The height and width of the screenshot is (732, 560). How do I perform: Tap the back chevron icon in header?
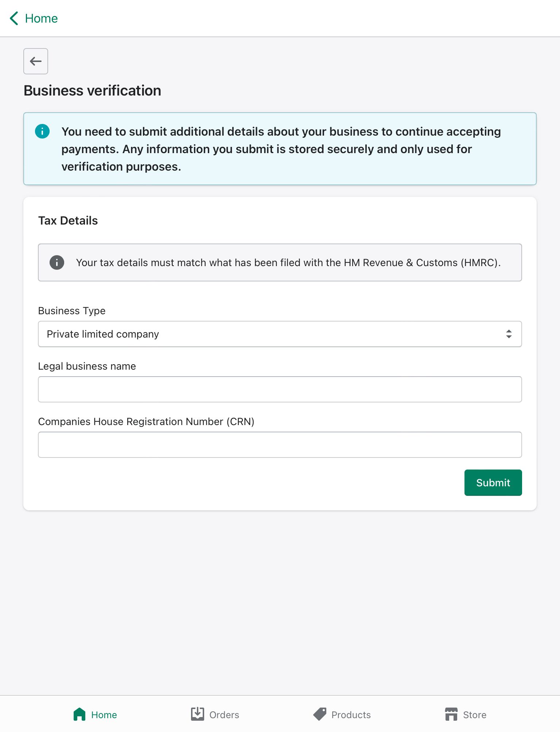tap(14, 18)
